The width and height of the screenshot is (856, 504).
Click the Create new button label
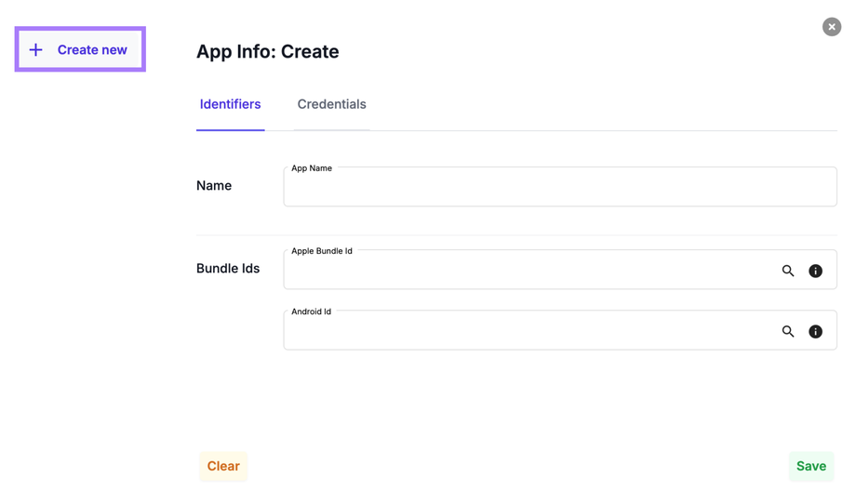[x=92, y=50]
